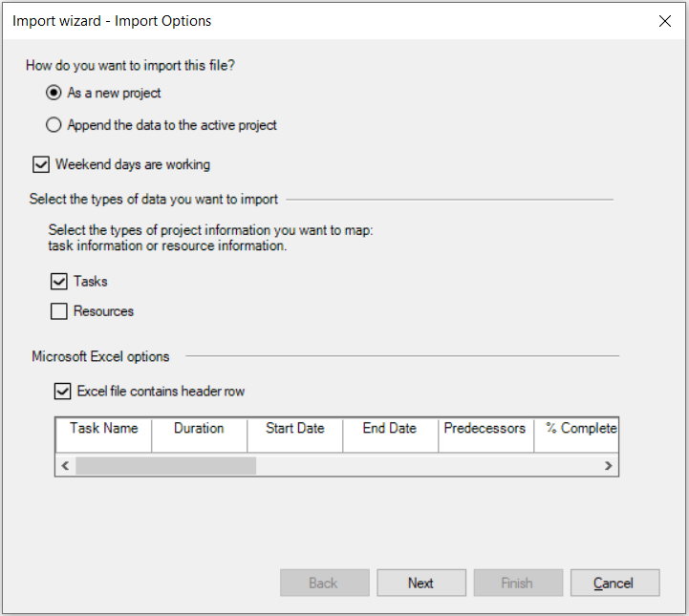
Task: Select the 'As a new project' radio button
Action: point(54,93)
